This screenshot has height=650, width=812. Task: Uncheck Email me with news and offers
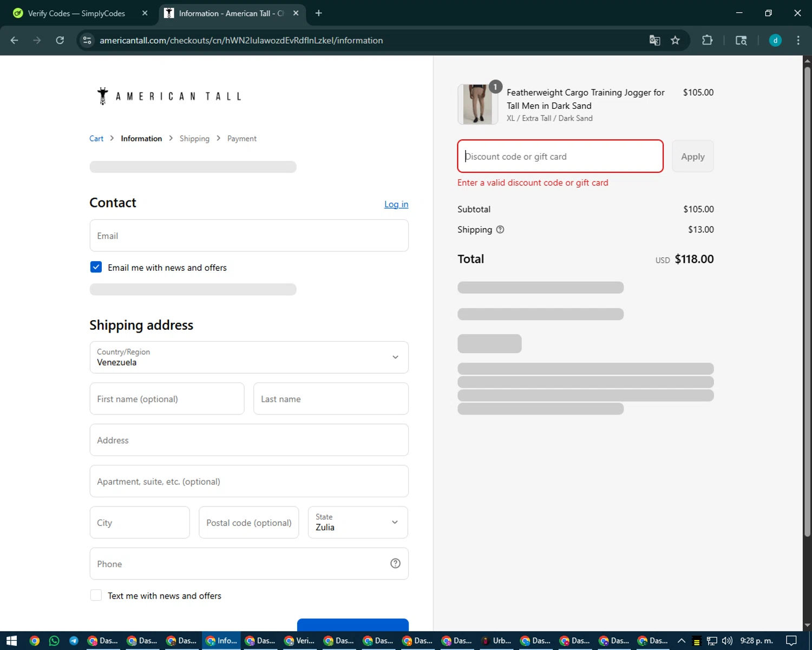[x=96, y=267]
